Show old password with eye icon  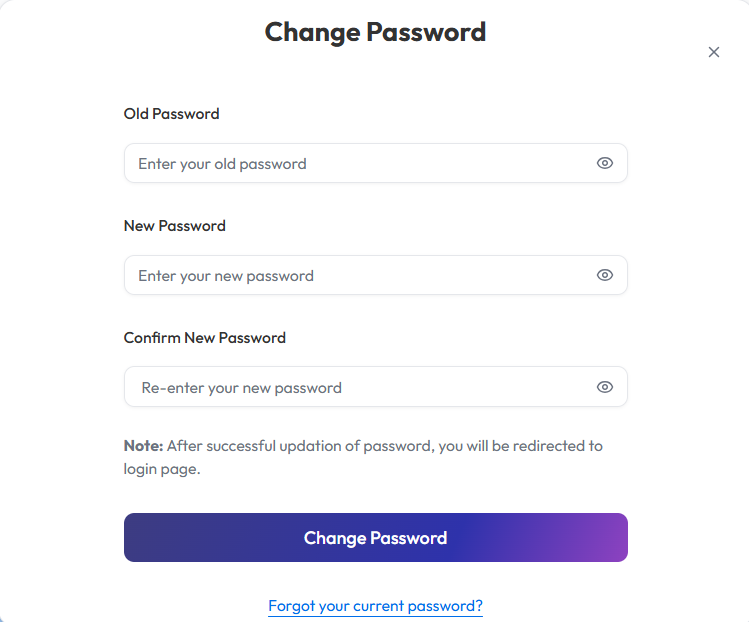(x=604, y=163)
